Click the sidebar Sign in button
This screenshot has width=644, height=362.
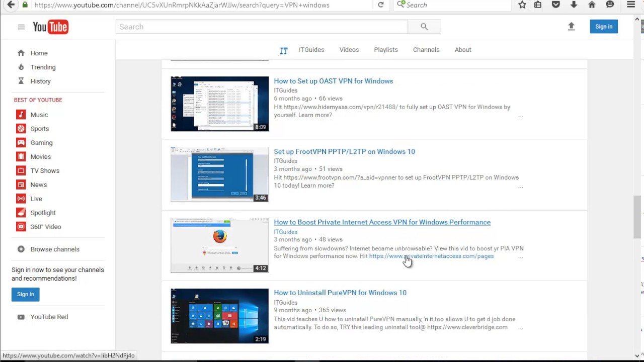click(x=26, y=294)
